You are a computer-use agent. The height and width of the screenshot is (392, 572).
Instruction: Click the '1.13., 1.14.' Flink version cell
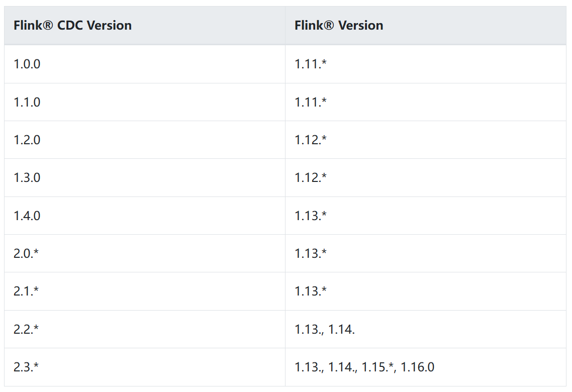(x=426, y=329)
